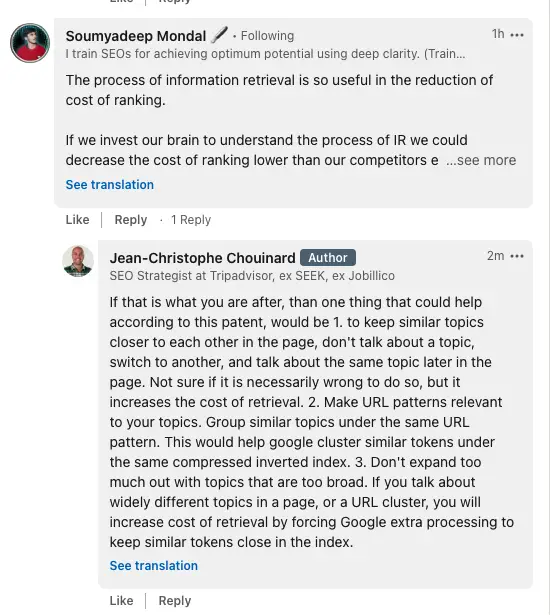
Task: Like Soumyadeep Mondal's comment
Action: pyautogui.click(x=77, y=220)
